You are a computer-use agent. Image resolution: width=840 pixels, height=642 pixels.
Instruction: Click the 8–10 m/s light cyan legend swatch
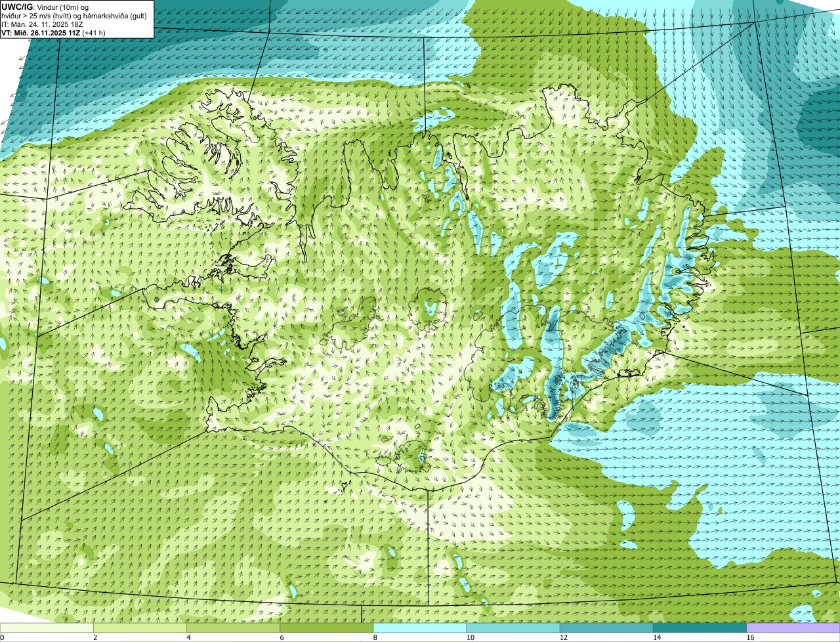(x=420, y=628)
